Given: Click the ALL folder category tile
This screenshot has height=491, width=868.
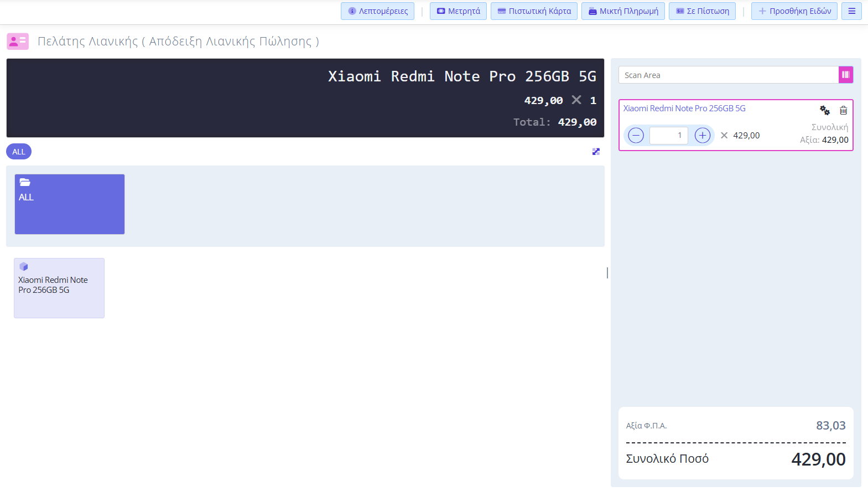Looking at the screenshot, I should 70,204.
